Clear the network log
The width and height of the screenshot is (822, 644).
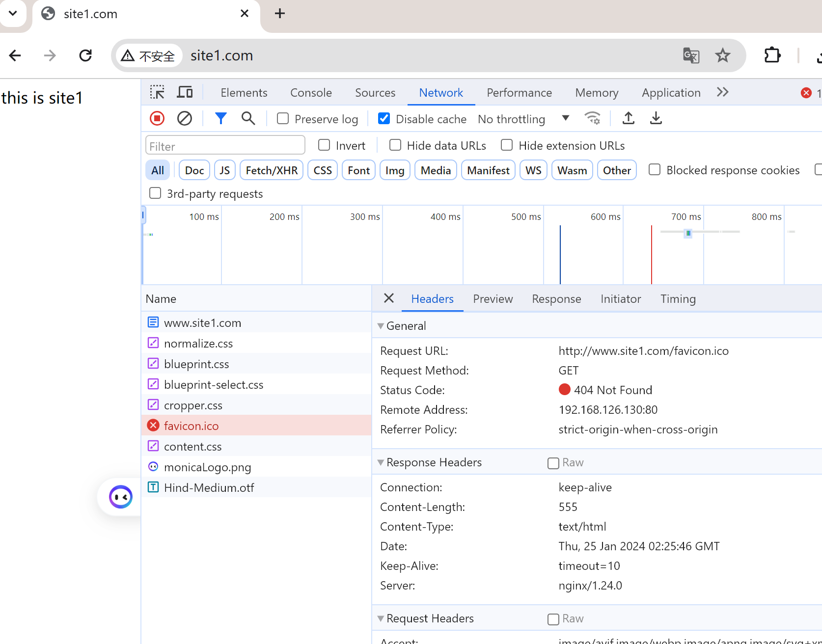tap(185, 118)
